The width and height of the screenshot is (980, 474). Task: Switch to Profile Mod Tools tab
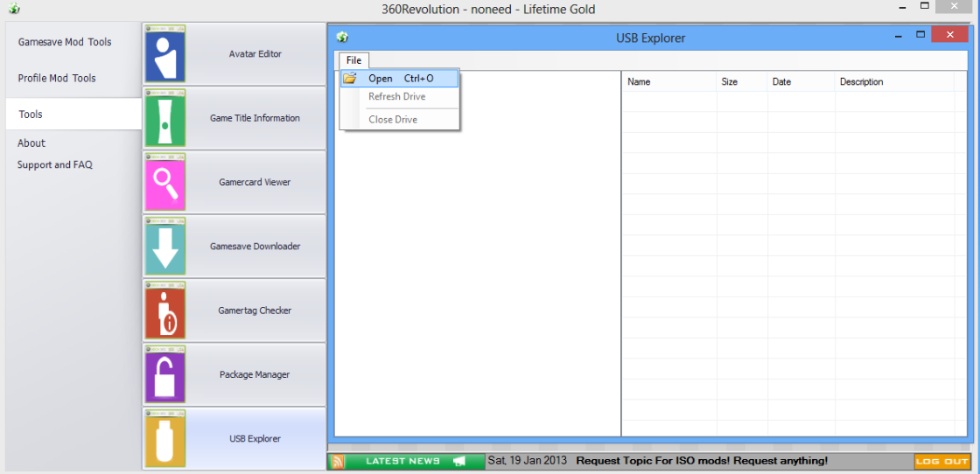pyautogui.click(x=57, y=79)
